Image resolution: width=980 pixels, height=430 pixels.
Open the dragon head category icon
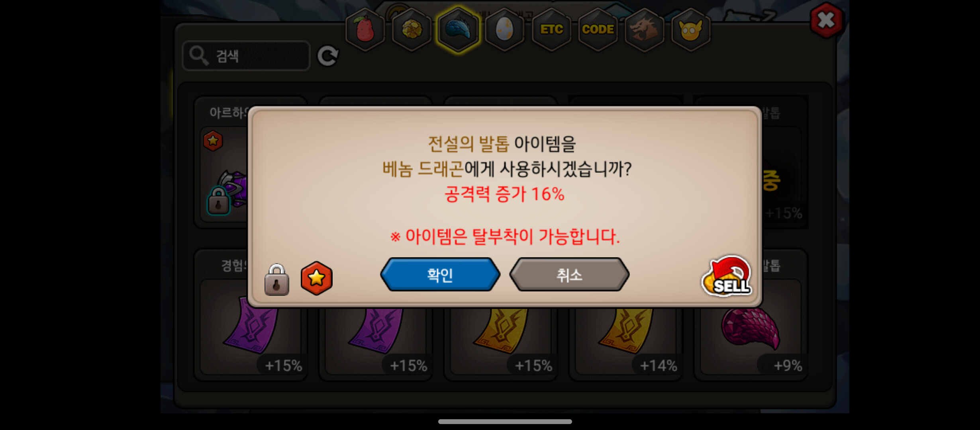[644, 30]
